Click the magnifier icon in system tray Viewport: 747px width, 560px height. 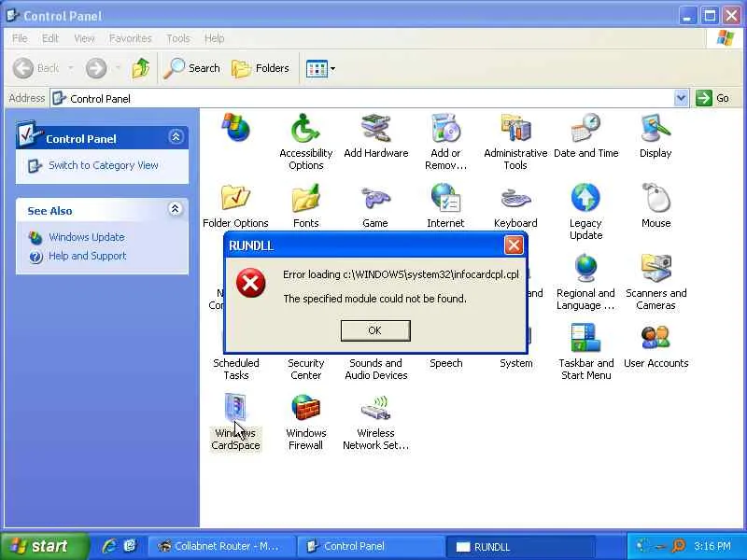pyautogui.click(x=678, y=546)
